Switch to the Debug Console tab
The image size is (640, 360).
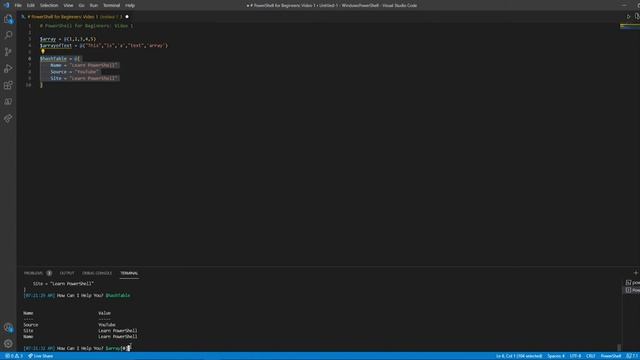[97, 273]
